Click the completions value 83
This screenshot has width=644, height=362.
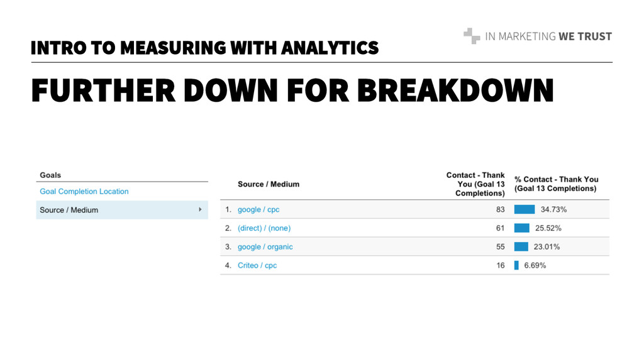(500, 209)
